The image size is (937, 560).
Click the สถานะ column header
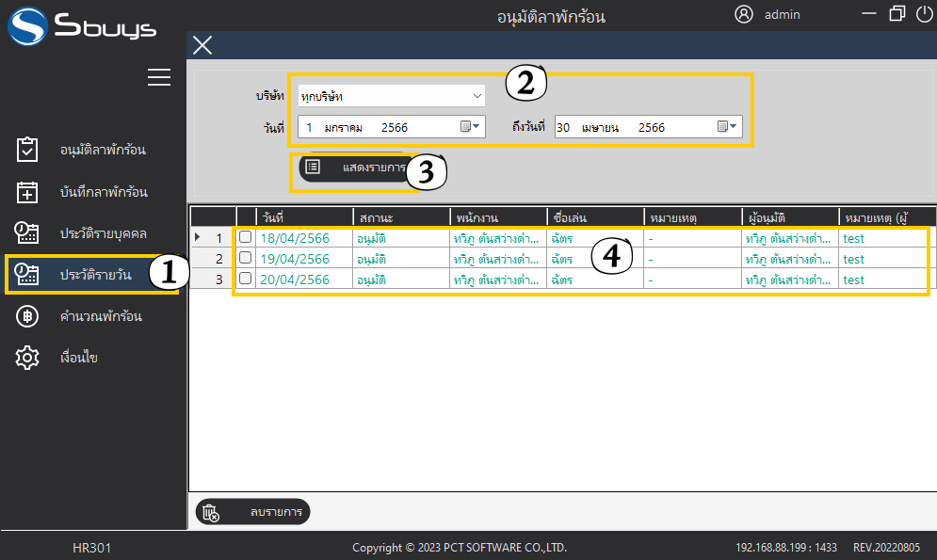(398, 217)
